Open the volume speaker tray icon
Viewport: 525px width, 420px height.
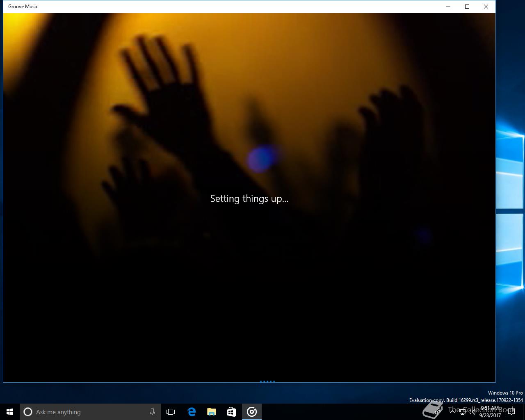pyautogui.click(x=472, y=412)
